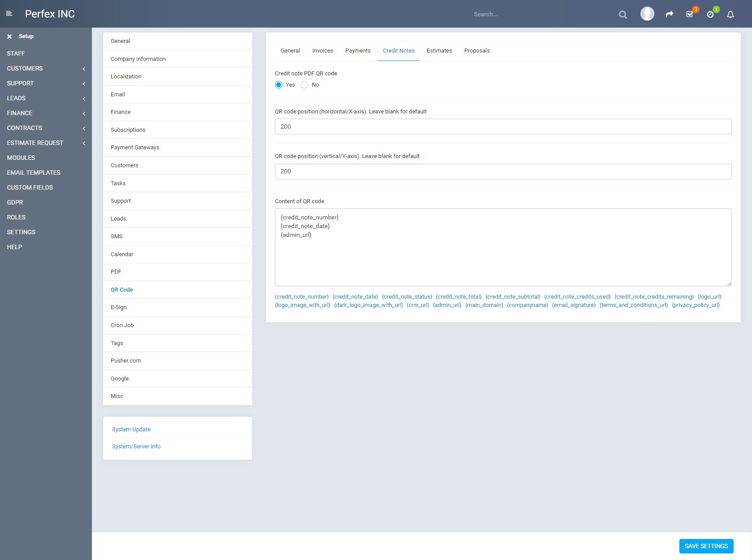
Task: Close Setup via the X icon
Action: 9,36
